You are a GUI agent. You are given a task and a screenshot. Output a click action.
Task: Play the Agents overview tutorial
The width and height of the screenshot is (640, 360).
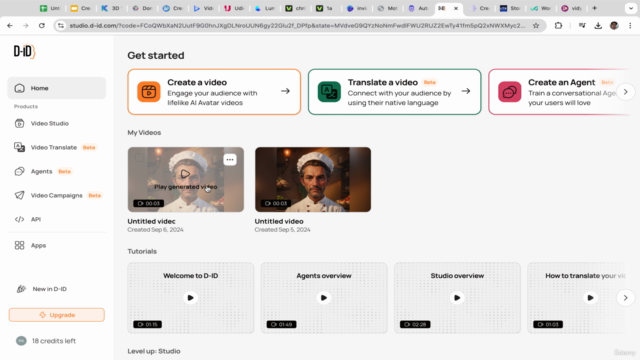(x=324, y=298)
